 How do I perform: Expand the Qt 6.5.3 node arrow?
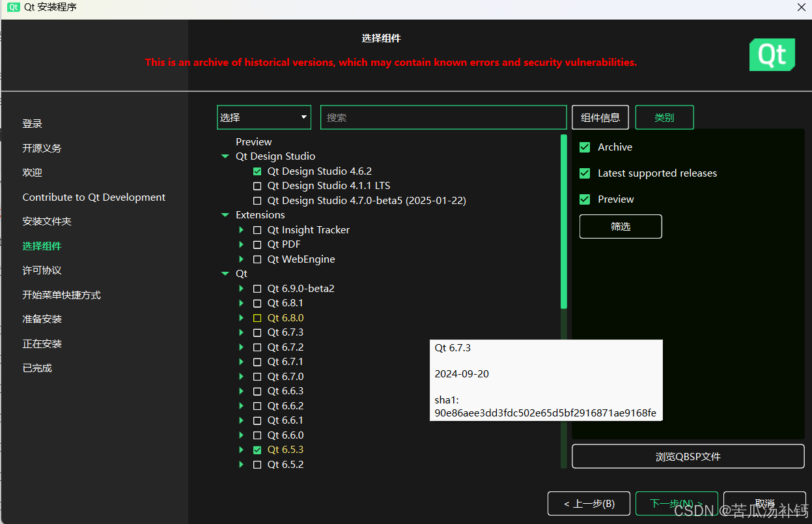click(x=242, y=450)
